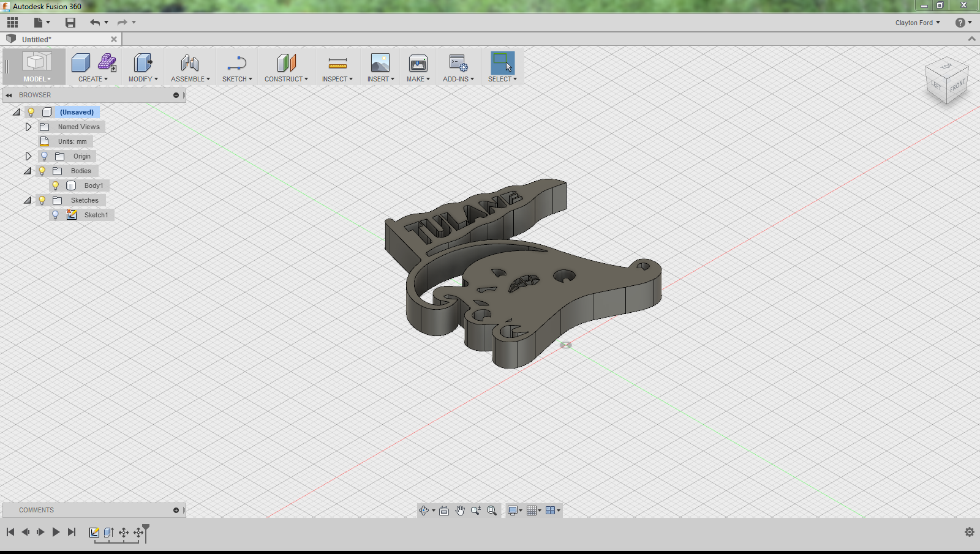Jump timeline to the end

[x=72, y=532]
